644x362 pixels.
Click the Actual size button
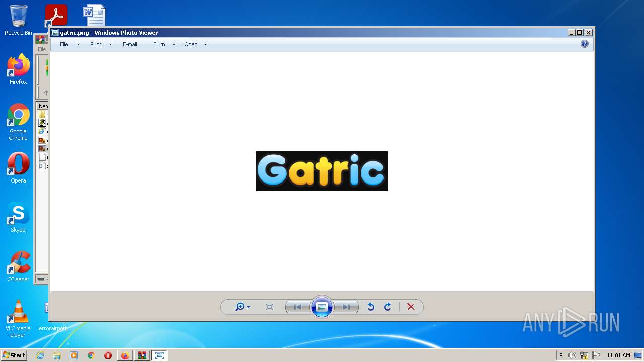coord(269,307)
